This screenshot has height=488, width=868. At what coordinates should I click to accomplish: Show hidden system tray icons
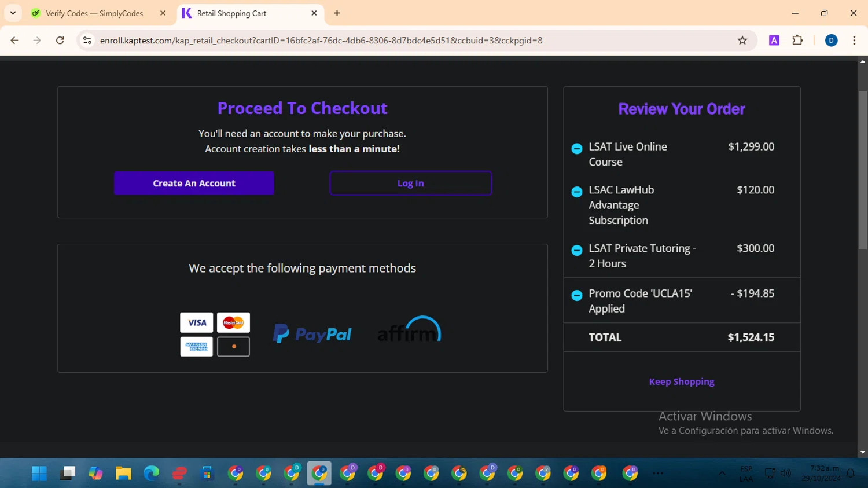pyautogui.click(x=722, y=474)
